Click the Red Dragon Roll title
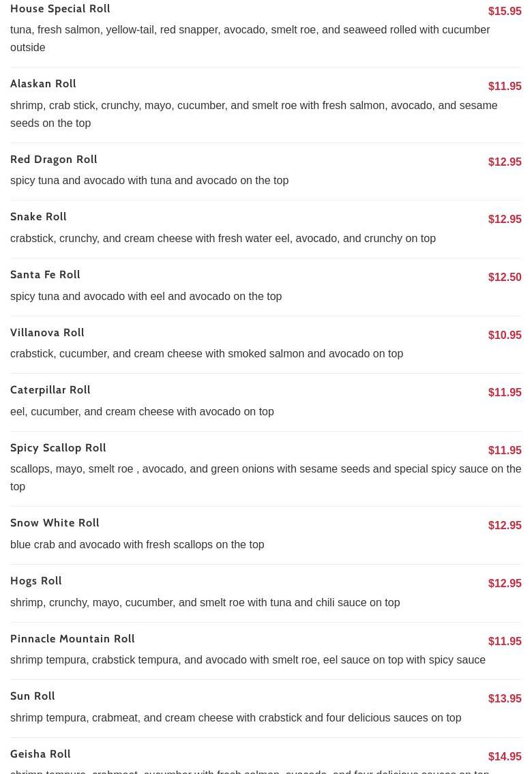The image size is (532, 774). click(x=54, y=160)
